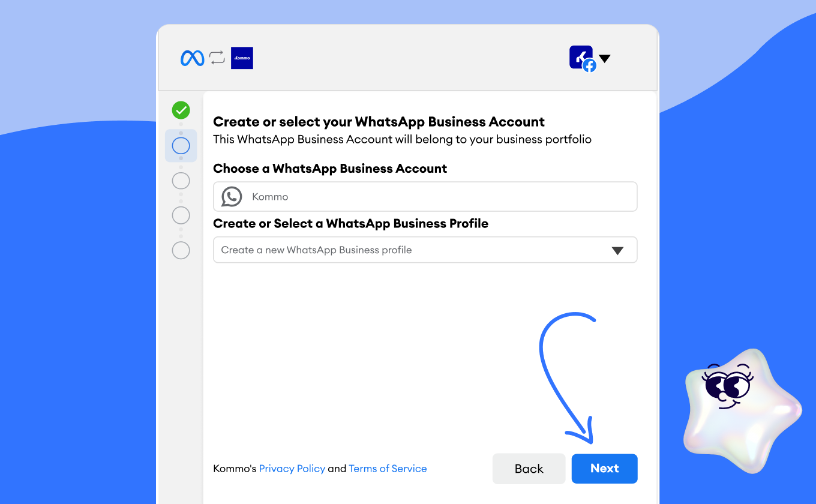Screen dimensions: 816x504
Task: Click the Meta infinity logo
Action: [192, 58]
